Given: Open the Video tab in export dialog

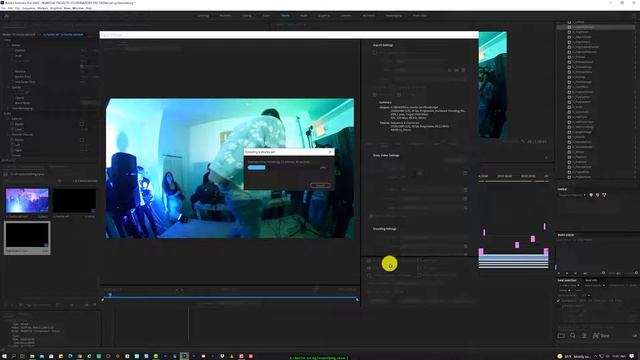Looking at the screenshot, I should pos(384,144).
